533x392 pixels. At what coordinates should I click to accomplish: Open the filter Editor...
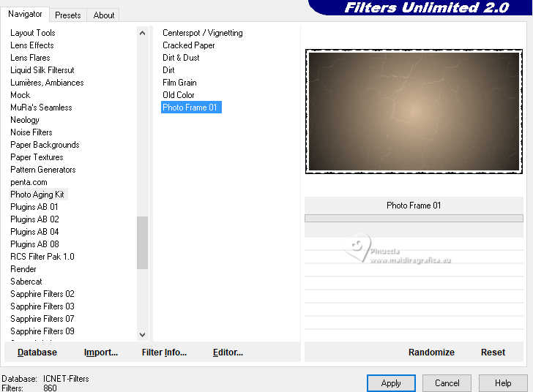[228, 353]
